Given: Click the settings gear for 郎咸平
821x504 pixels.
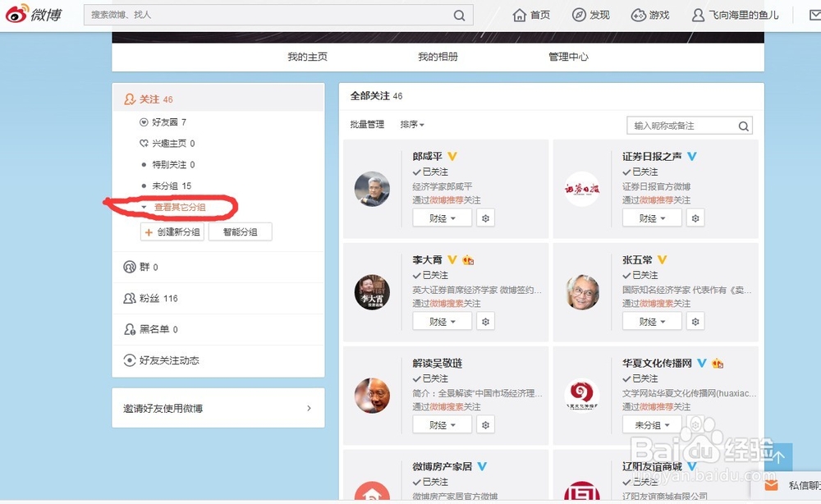Looking at the screenshot, I should pos(485,218).
